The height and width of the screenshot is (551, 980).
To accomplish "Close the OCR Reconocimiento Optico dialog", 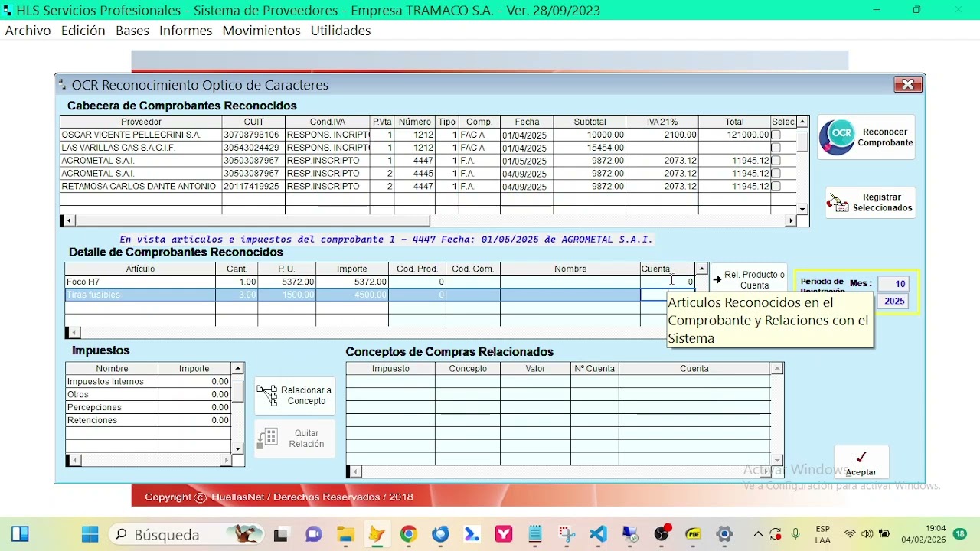I will point(907,85).
